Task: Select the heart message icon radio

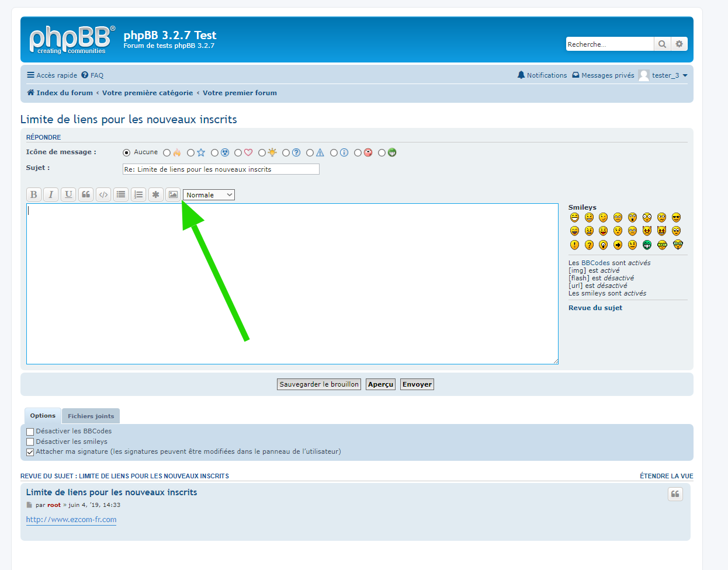Action: click(x=238, y=153)
